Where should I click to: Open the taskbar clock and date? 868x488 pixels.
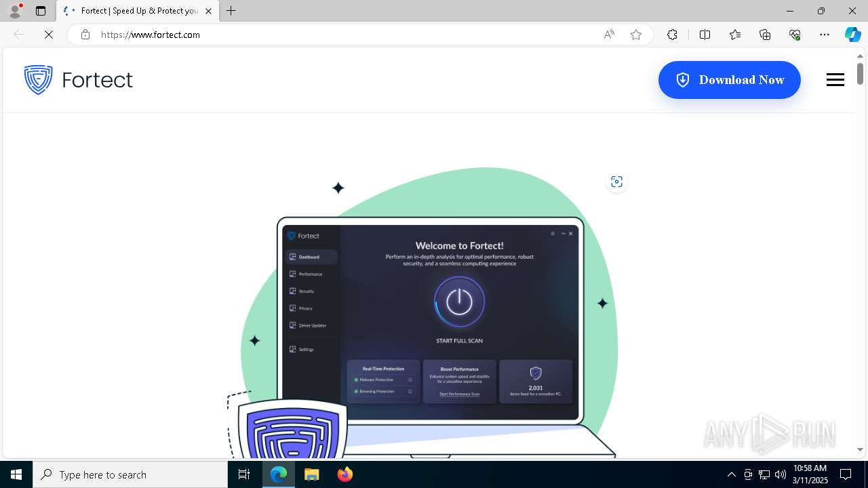click(810, 474)
